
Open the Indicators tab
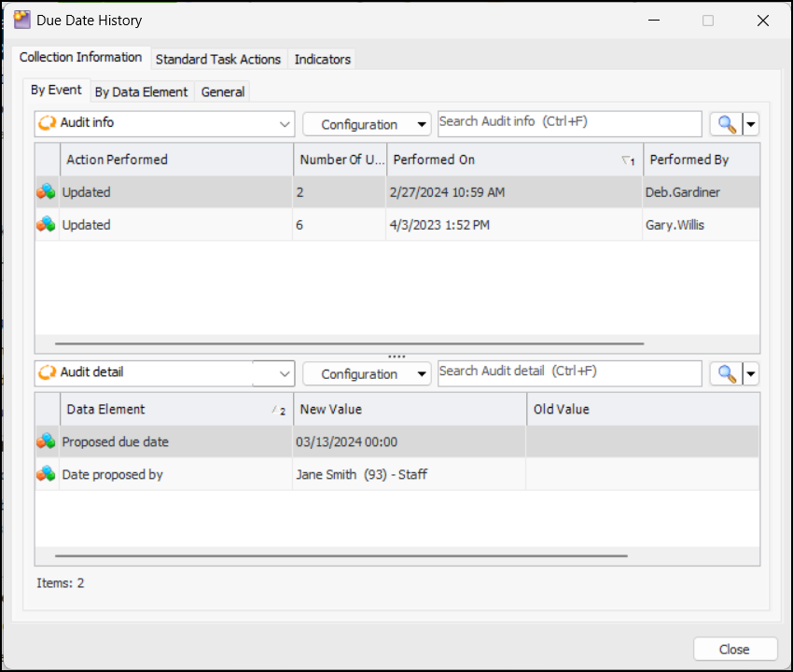click(x=323, y=59)
